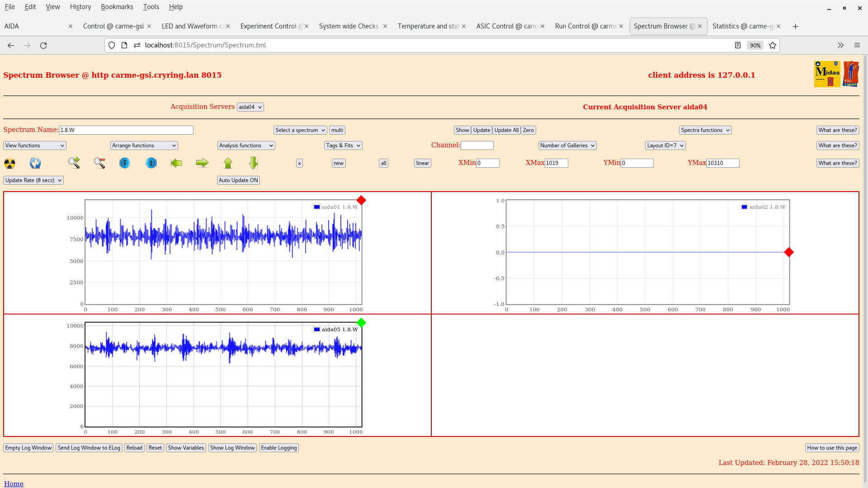
Task: Click the radiation hazard icon
Action: click(9, 163)
